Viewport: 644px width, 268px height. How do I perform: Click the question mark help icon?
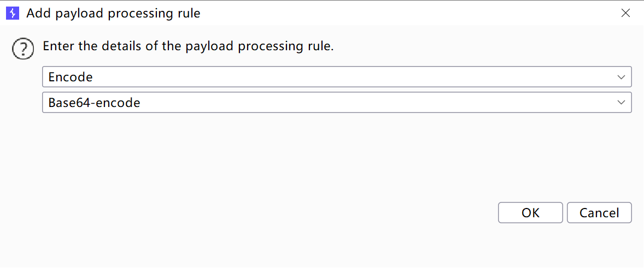coord(22,50)
